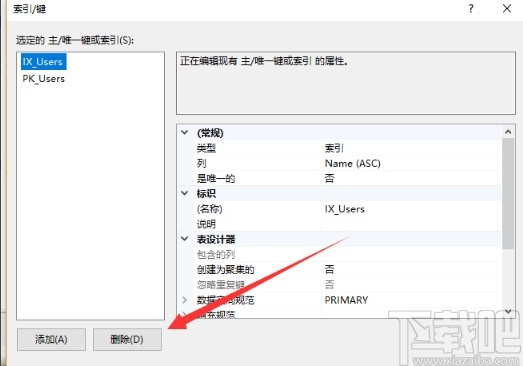Select IX_Users in the index list
523x366 pixels.
coord(43,62)
